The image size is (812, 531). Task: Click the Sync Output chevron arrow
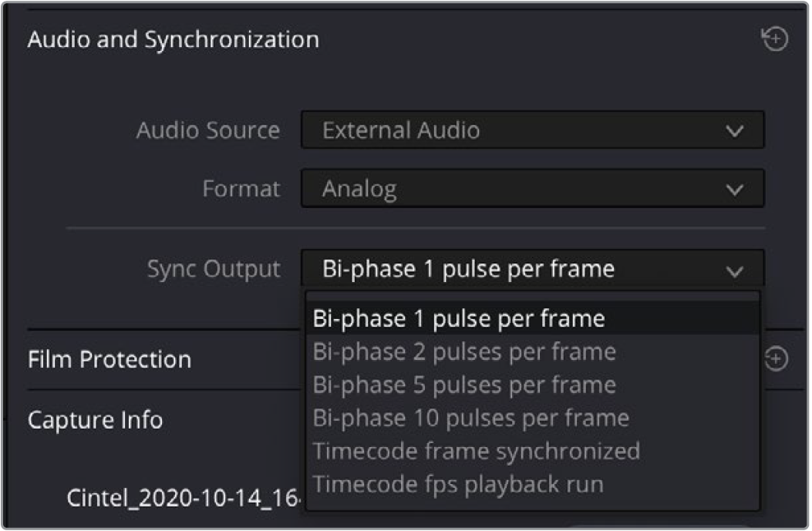(735, 271)
